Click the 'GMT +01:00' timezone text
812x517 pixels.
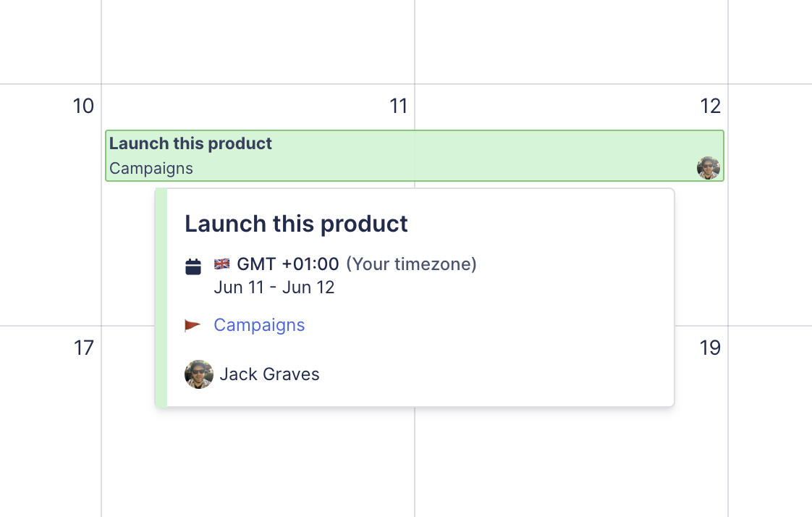pos(287,264)
